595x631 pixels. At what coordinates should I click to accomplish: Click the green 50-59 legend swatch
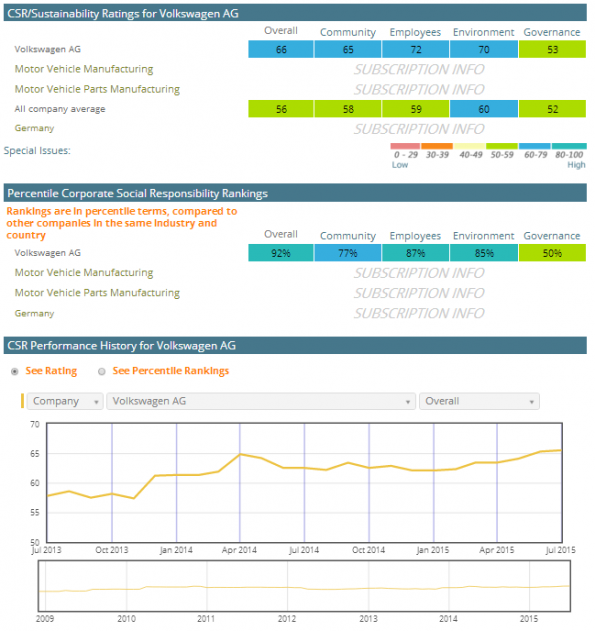pyautogui.click(x=502, y=146)
